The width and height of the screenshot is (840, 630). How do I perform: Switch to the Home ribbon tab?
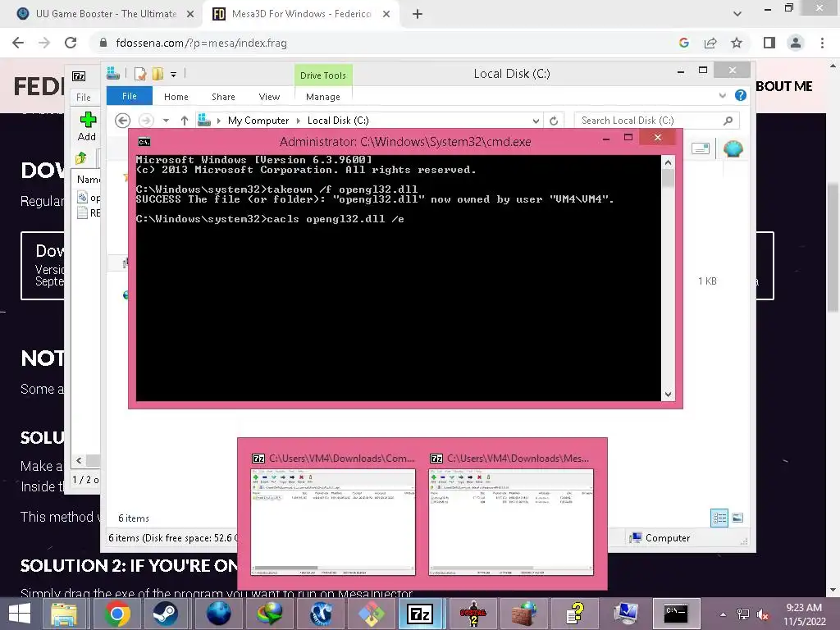pyautogui.click(x=176, y=97)
